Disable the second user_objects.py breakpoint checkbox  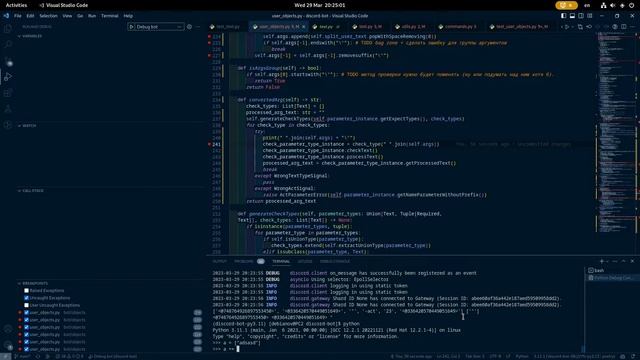click(27, 320)
